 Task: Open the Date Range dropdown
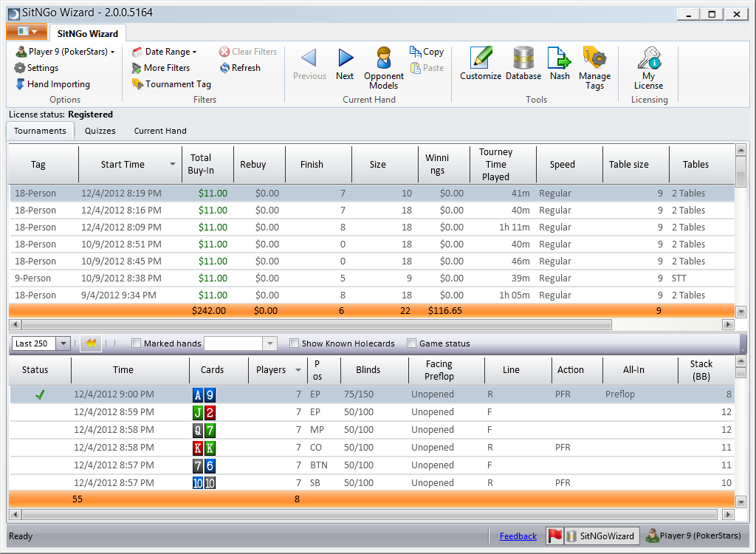click(x=165, y=52)
